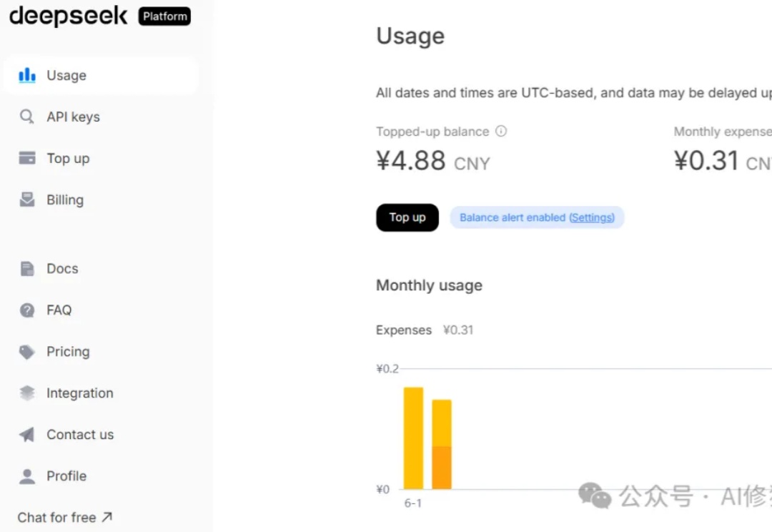Click the second orange-yellow bar in the chart
This screenshot has width=772, height=532.
[x=442, y=444]
